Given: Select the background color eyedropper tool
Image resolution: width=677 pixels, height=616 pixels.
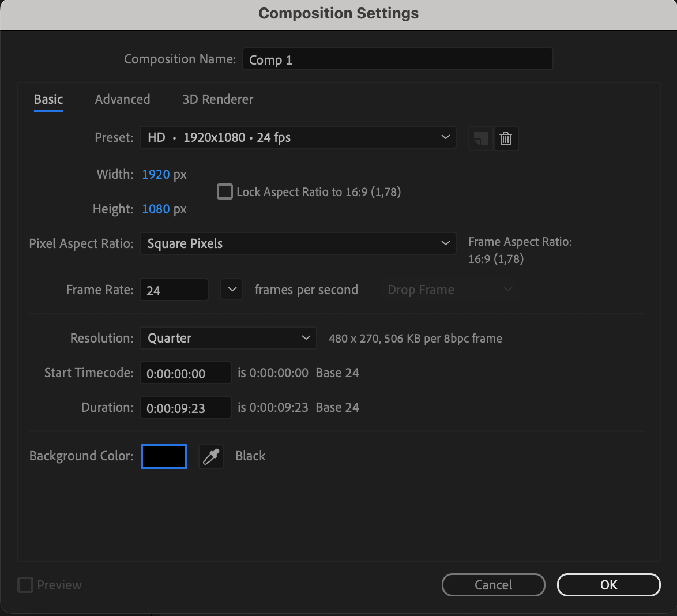Looking at the screenshot, I should tap(210, 457).
